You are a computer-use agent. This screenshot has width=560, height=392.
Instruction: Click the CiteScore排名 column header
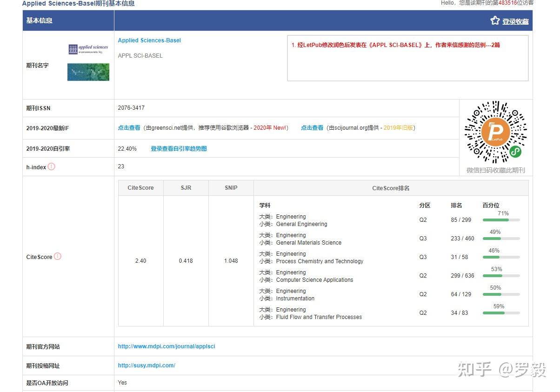pyautogui.click(x=391, y=188)
